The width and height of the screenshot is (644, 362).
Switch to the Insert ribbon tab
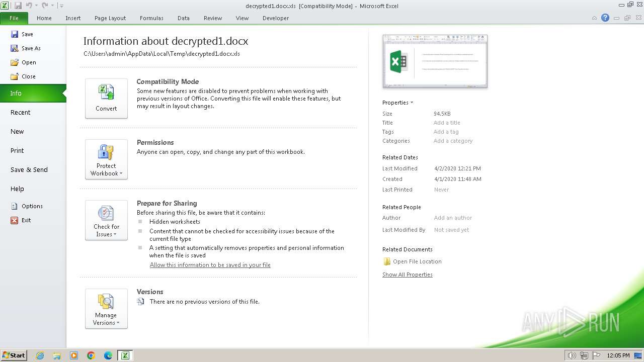(x=73, y=18)
